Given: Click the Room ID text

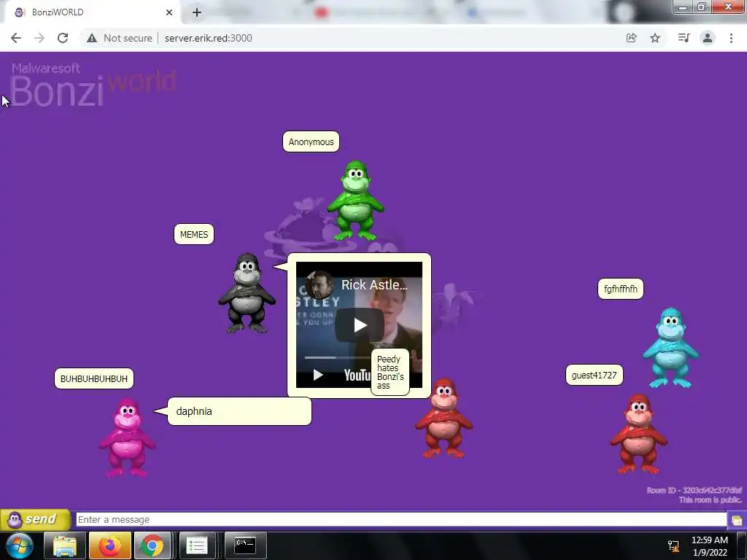Looking at the screenshot, I should (694, 491).
